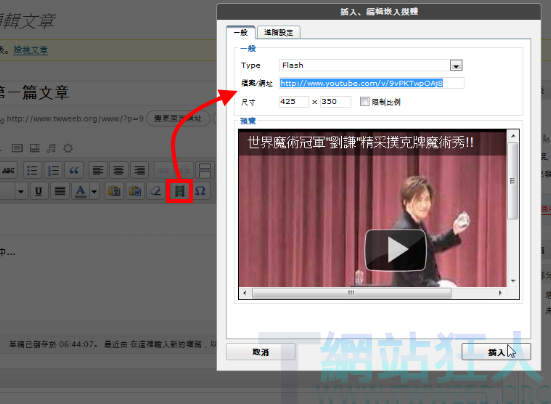This screenshot has width=551, height=404.
Task: Click the insert link chain icon
Action: (163, 171)
